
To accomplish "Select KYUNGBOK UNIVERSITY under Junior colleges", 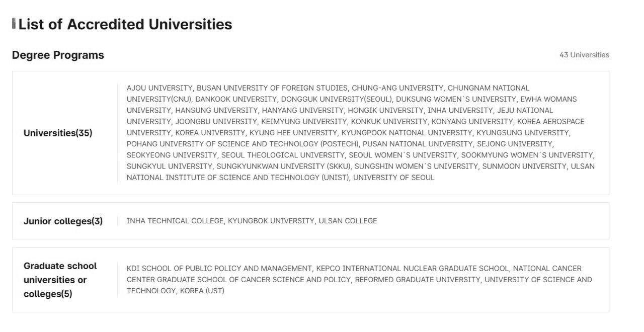I will click(x=271, y=221).
